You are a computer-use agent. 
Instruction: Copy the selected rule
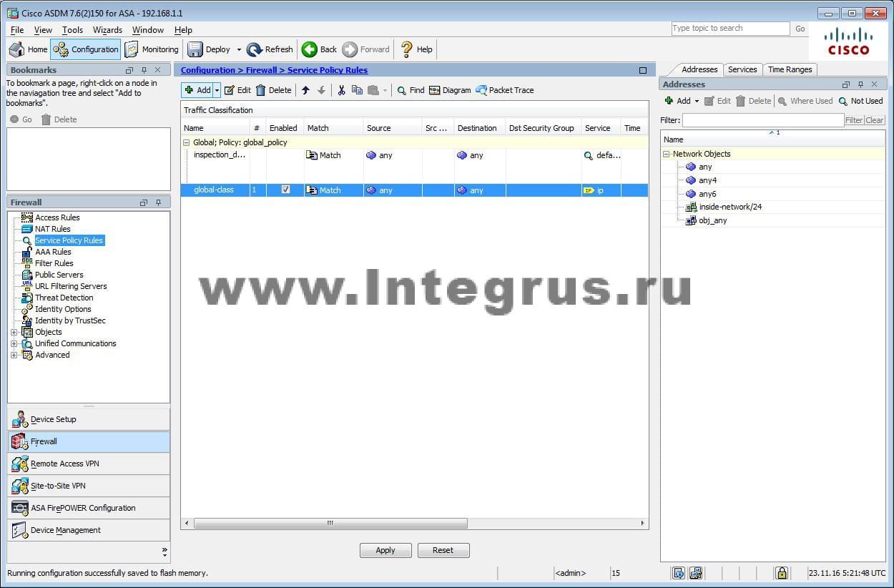pos(357,90)
